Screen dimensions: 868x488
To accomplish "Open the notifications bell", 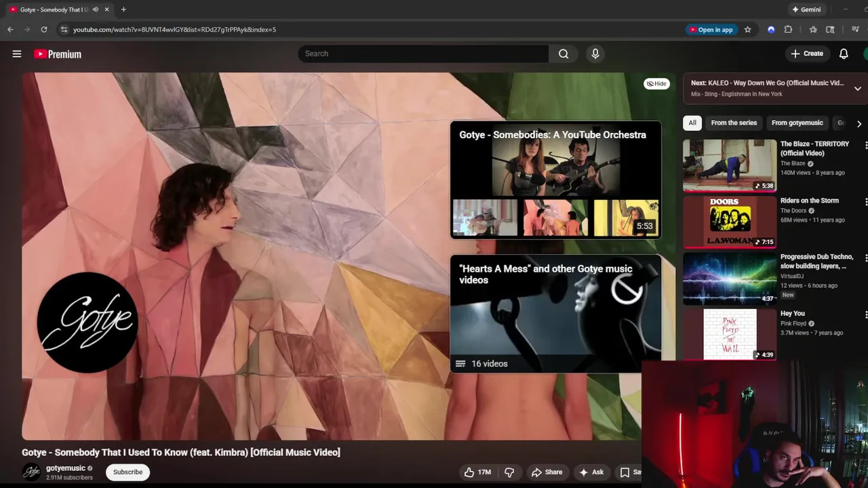I will point(844,54).
